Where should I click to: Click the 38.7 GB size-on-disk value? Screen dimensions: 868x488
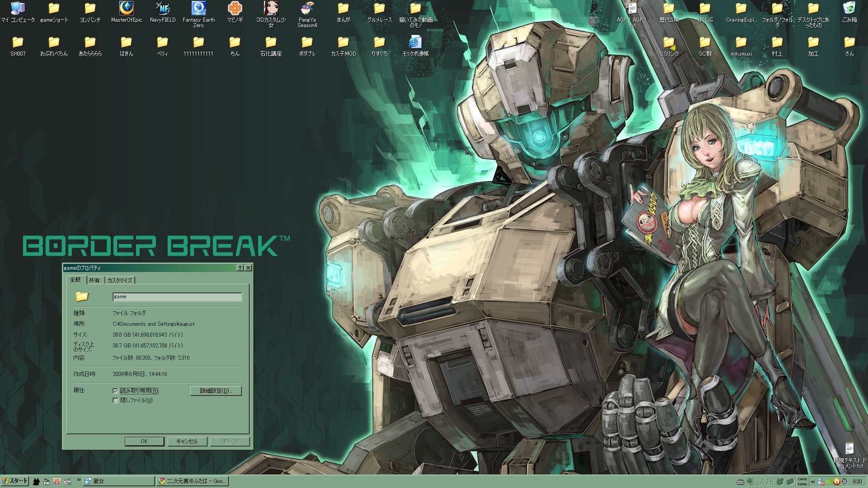(148, 346)
